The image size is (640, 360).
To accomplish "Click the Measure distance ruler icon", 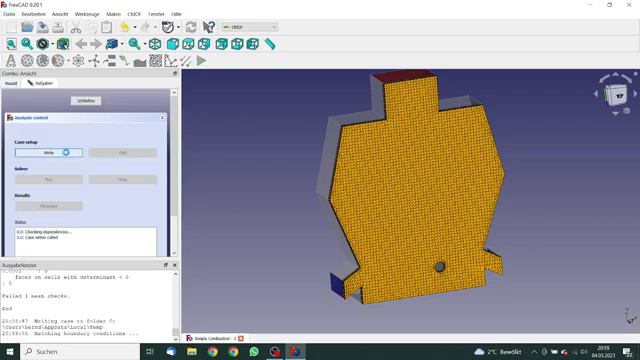I will point(270,44).
